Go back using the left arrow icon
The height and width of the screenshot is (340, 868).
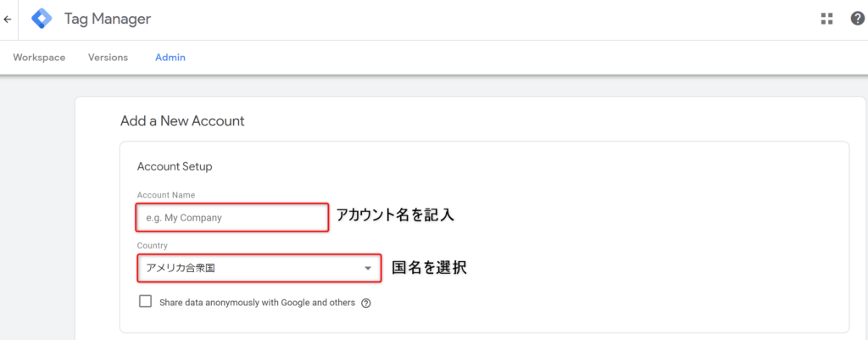(7, 20)
